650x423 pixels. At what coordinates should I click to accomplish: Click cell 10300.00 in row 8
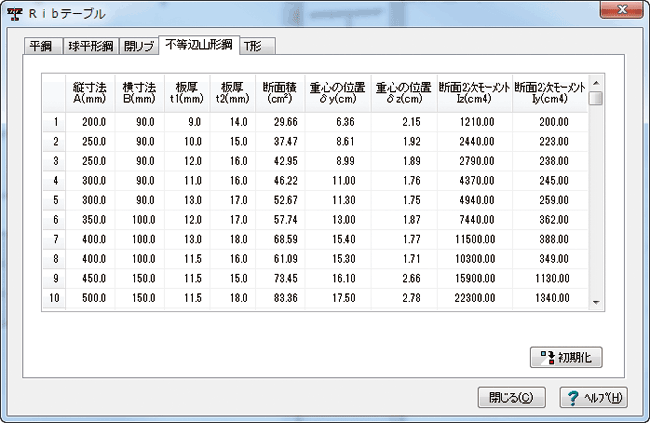(475, 259)
